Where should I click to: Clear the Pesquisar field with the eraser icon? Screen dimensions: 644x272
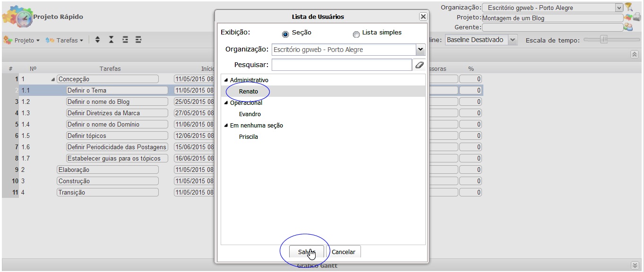tap(419, 65)
